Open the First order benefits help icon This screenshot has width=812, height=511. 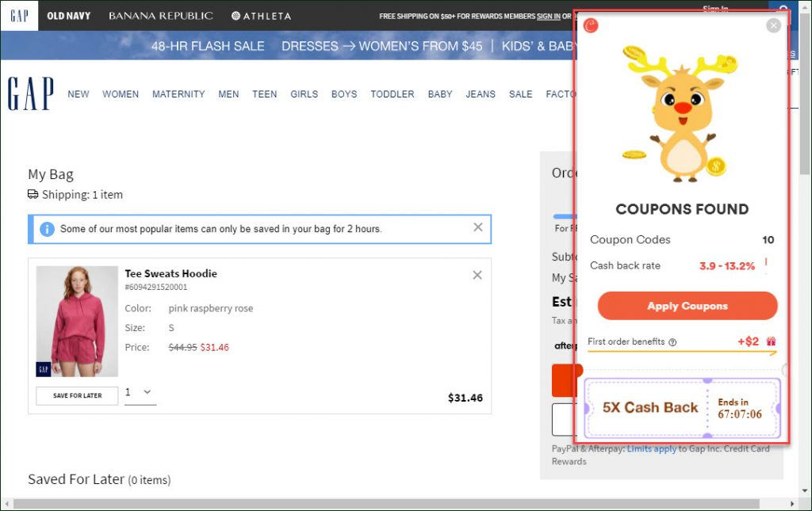pos(672,342)
